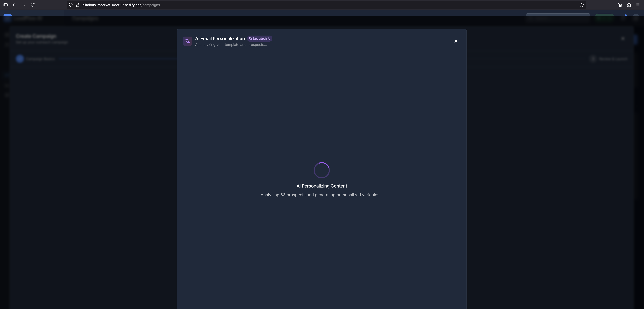Click the AI Email Personalization title
644x309 pixels.
220,39
